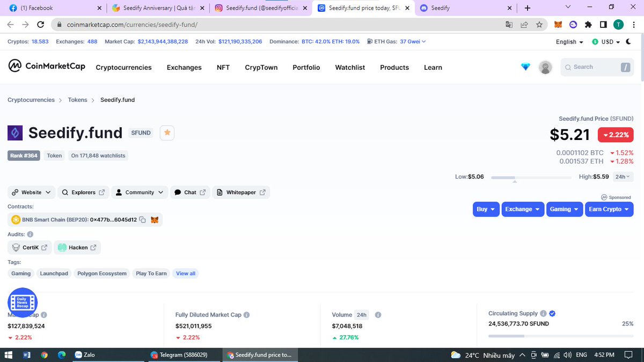Click Windows Start button
The width and height of the screenshot is (644, 362).
tap(9, 355)
